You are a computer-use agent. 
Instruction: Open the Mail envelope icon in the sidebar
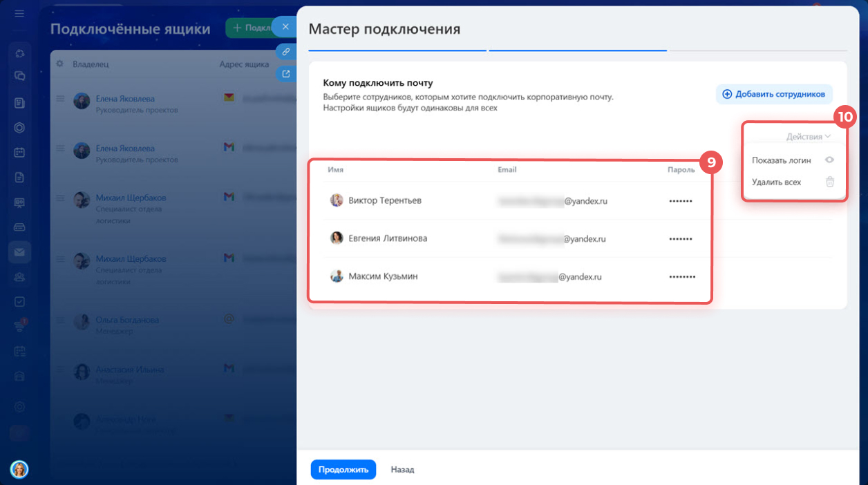[x=19, y=252]
